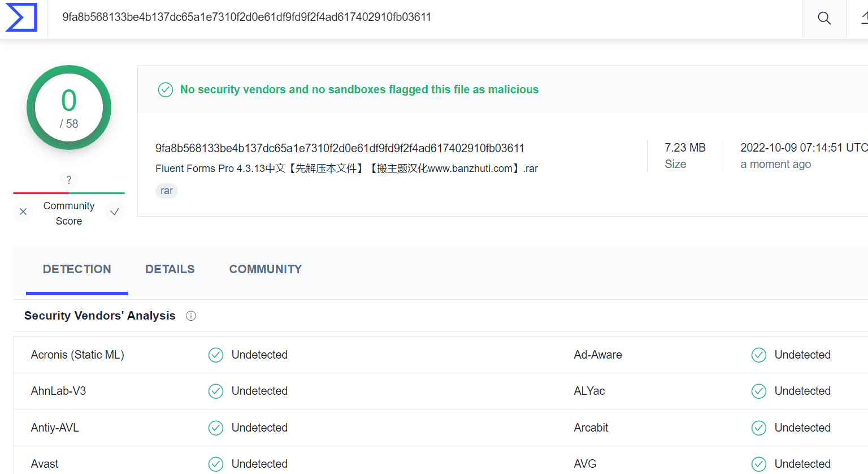Click the Acronis (Static ML) vendor name
This screenshot has width=868, height=474.
coord(77,355)
